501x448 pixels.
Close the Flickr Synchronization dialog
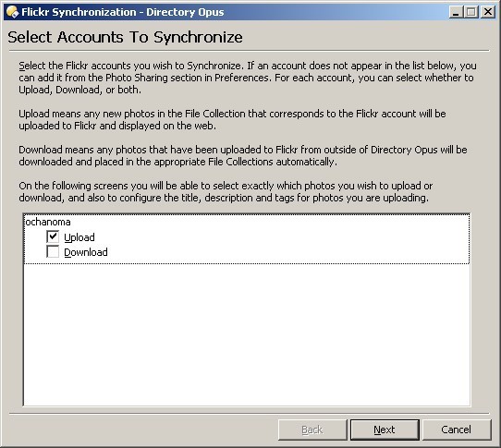(x=488, y=12)
